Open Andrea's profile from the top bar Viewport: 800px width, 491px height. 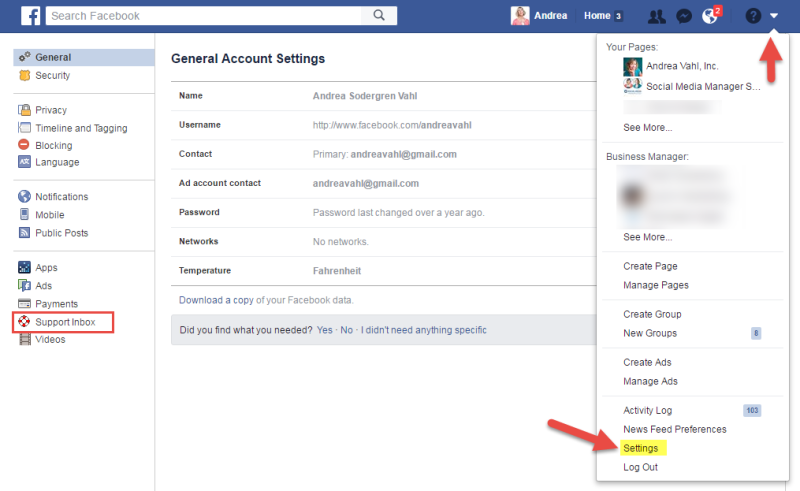click(539, 16)
